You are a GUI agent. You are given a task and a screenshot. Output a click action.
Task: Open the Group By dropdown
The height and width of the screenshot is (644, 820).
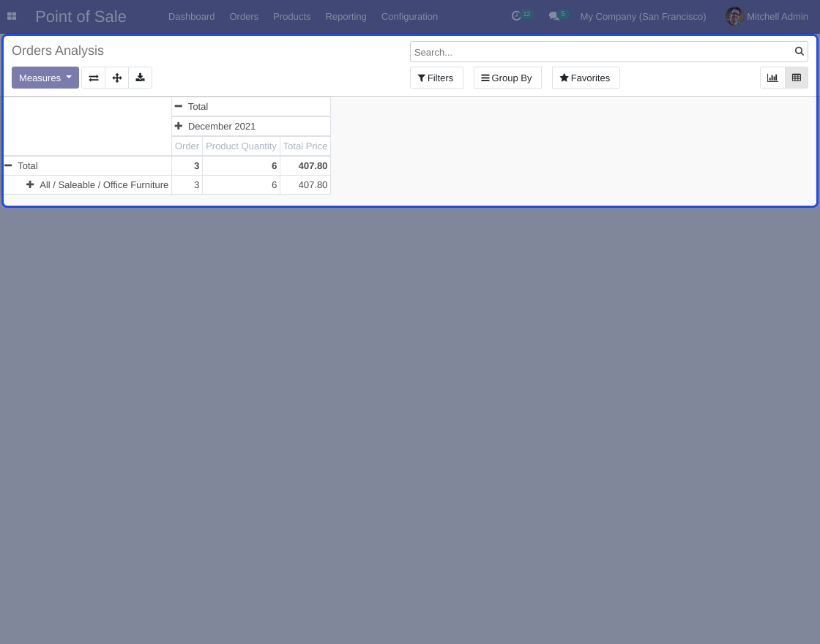(507, 78)
